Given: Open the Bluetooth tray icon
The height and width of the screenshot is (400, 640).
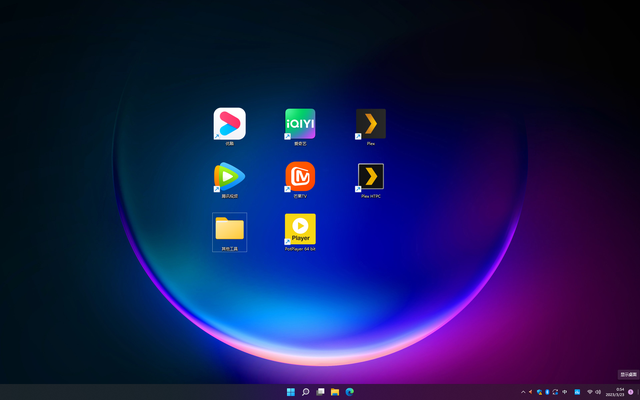Looking at the screenshot, I should (547, 392).
